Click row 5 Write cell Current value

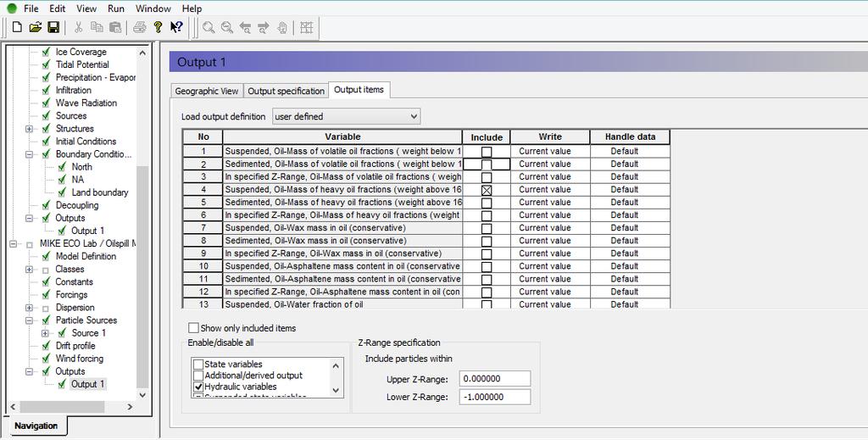549,203
